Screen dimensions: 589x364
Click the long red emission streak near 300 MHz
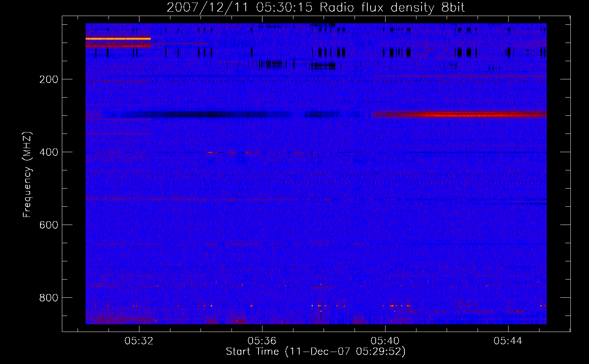[x=459, y=115]
